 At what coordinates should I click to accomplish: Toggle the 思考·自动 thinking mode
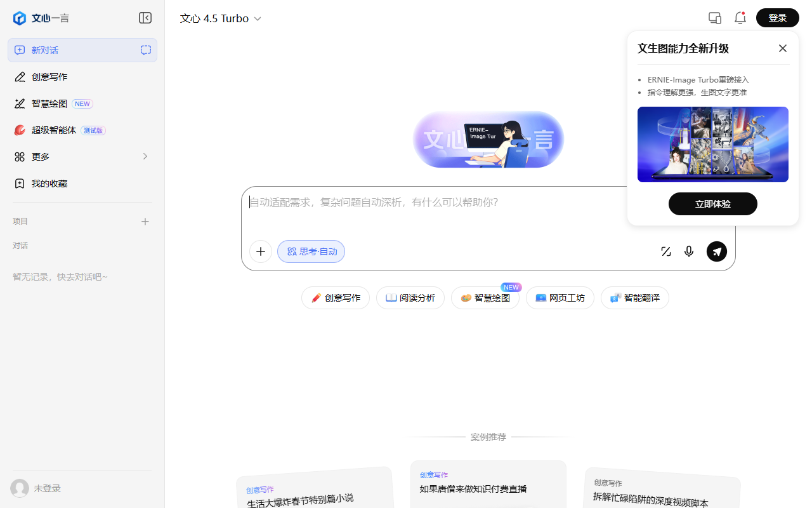[x=311, y=251]
